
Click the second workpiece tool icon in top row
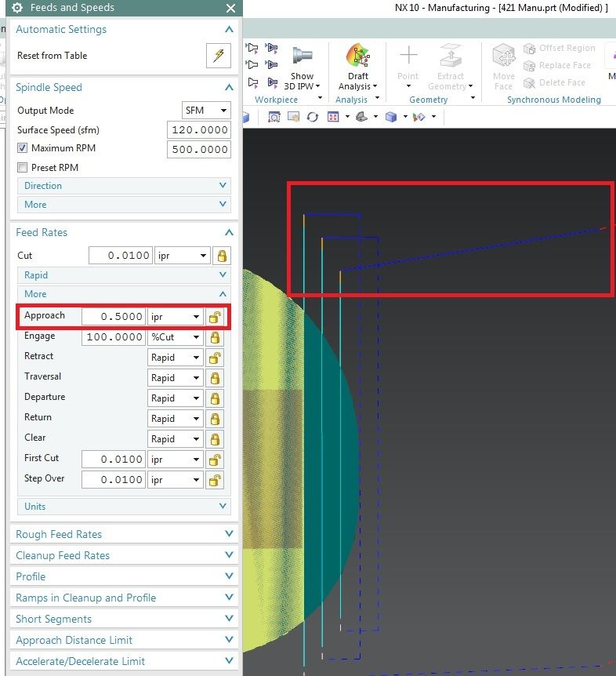coord(271,48)
